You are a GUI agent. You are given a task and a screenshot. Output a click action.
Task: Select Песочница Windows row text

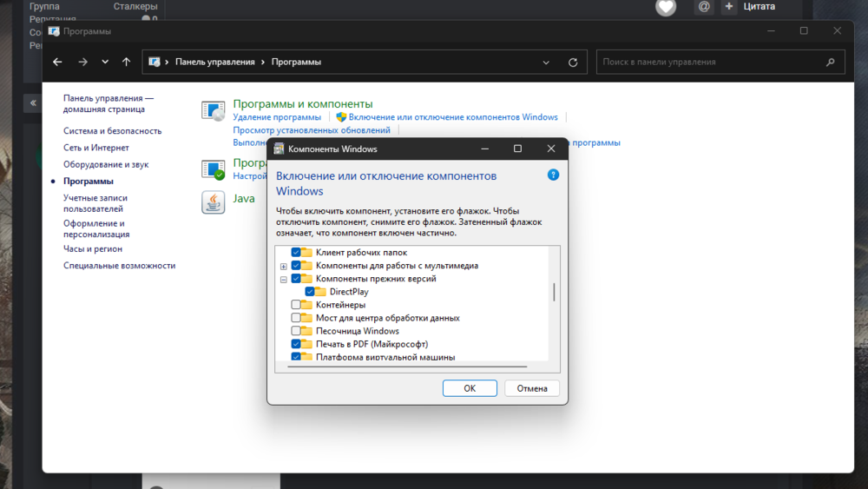click(x=357, y=331)
